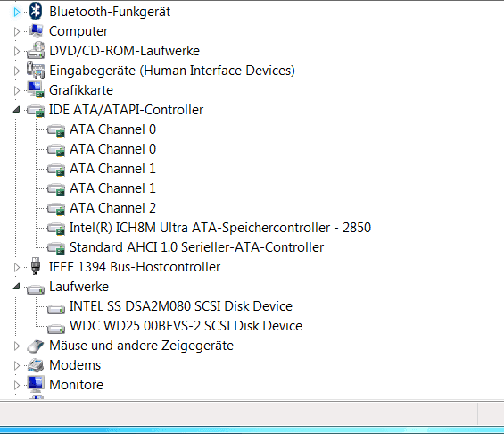Collapse the Laufwerke node

tap(16, 287)
